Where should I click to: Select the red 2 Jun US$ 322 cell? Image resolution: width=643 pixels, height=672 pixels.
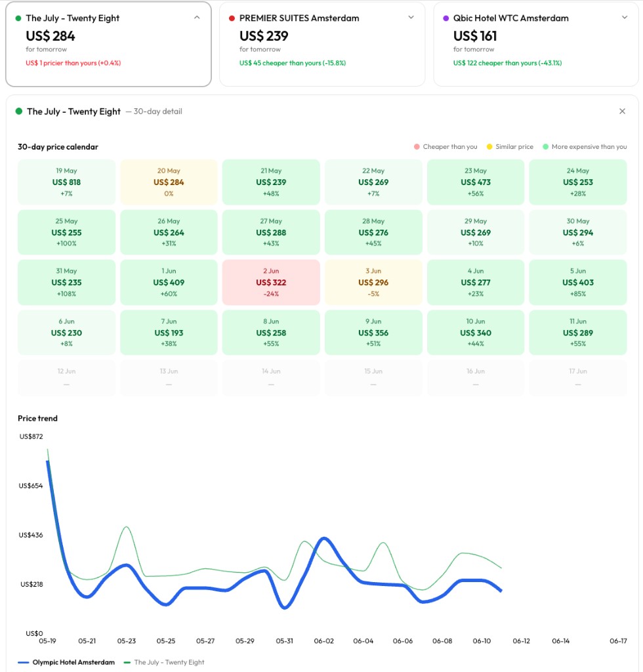tap(271, 282)
